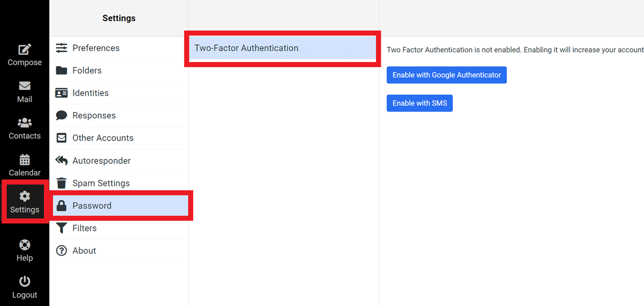Open the Help lifebuoy icon
This screenshot has height=306, width=644.
pyautogui.click(x=25, y=245)
